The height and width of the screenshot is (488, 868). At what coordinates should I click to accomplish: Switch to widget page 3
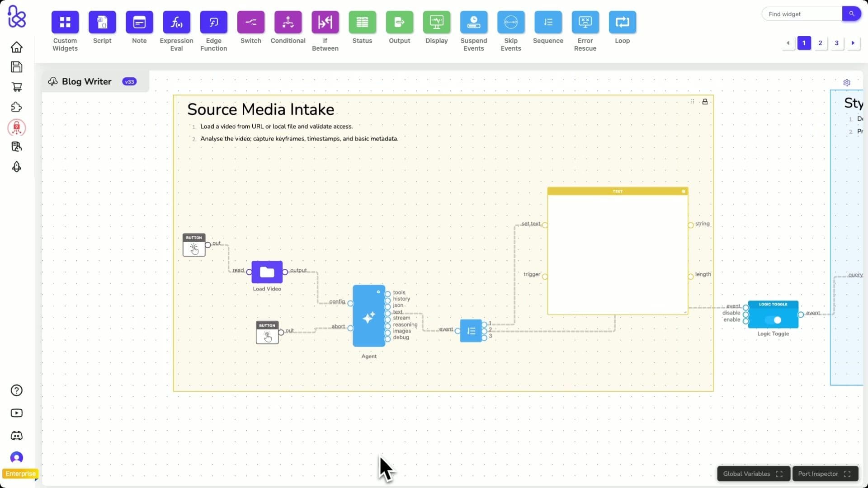(x=836, y=43)
